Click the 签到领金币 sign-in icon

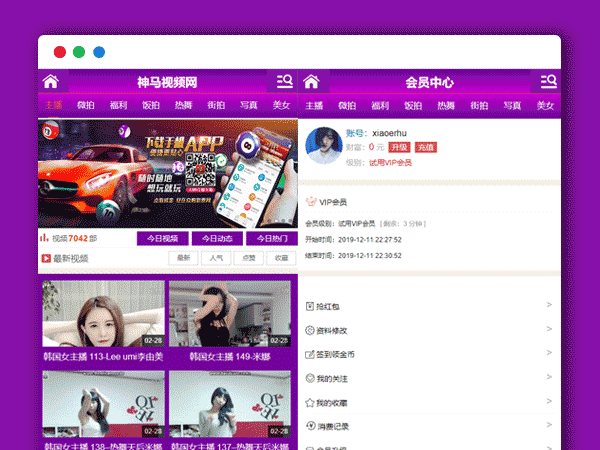pos(309,354)
